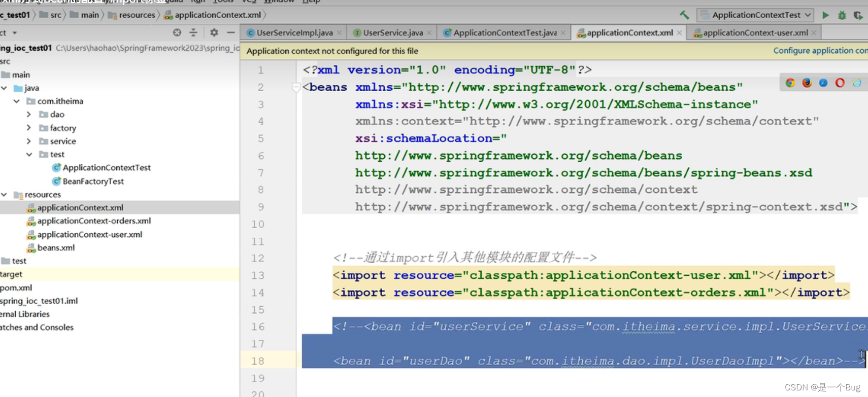Place cursor in the applicationContext-user.xml import line
Viewport: 868px width, 397px height.
[584, 275]
